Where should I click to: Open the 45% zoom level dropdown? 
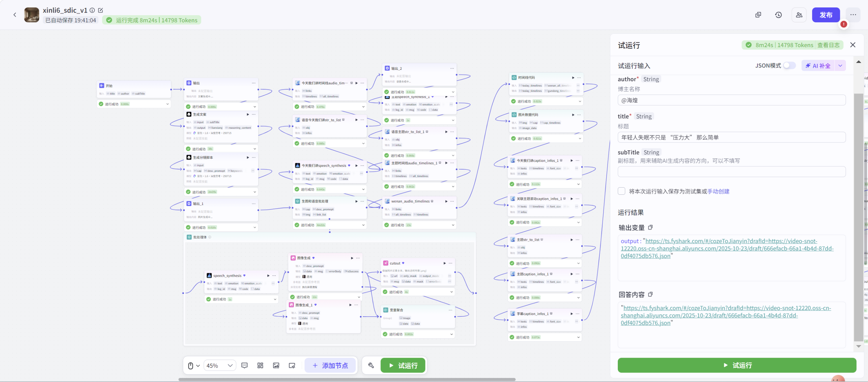[x=220, y=365]
